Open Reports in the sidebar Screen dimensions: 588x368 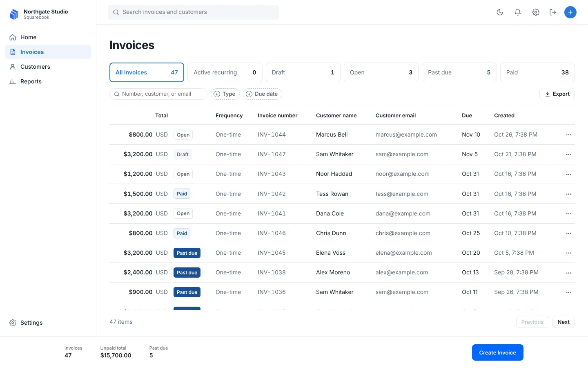[x=48, y=81]
